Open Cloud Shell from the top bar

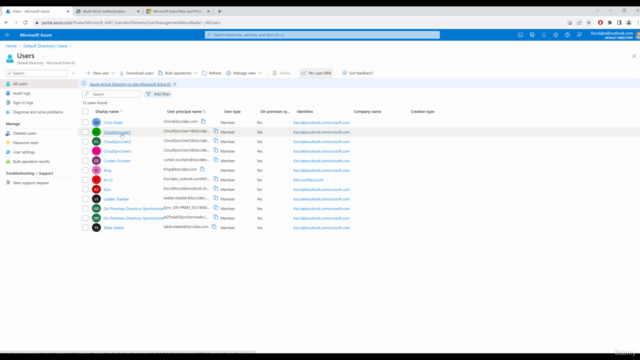click(x=520, y=35)
